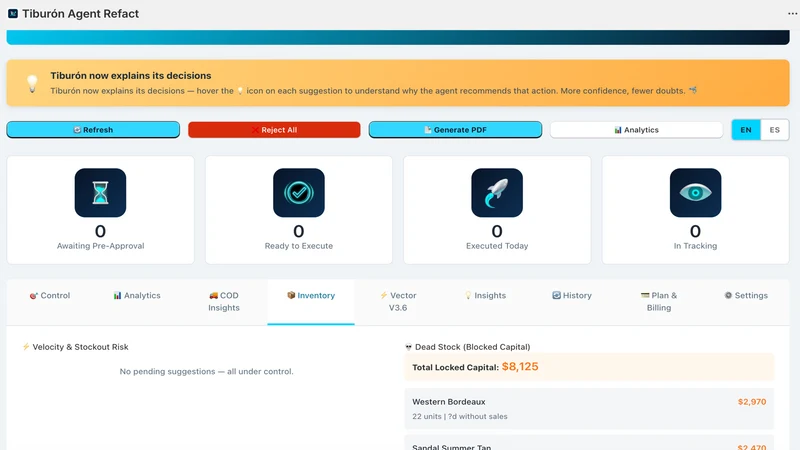Screen dimensions: 800x450
Task: Click the eye In Tracking icon
Action: point(695,193)
